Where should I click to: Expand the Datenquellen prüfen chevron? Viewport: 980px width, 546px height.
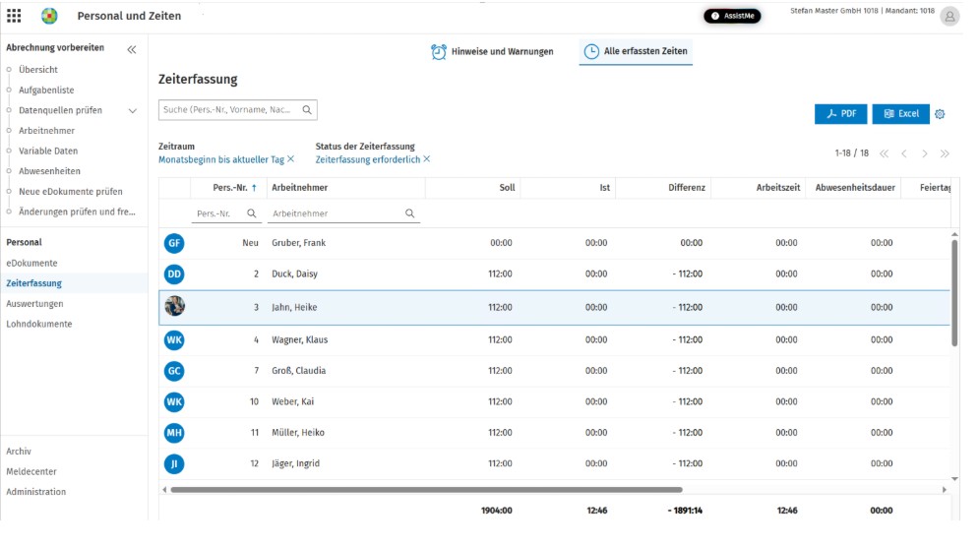click(x=133, y=110)
